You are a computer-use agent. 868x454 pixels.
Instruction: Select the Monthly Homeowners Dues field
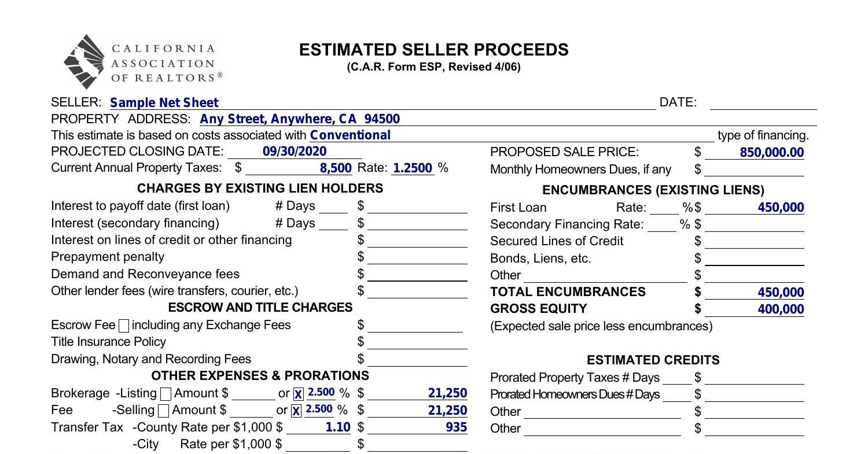pyautogui.click(x=754, y=169)
